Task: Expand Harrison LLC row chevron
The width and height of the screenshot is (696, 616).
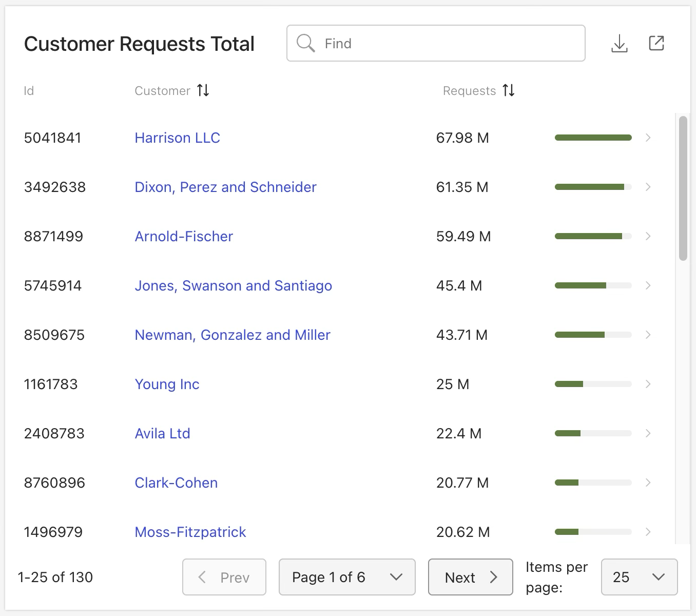Action: pos(648,138)
